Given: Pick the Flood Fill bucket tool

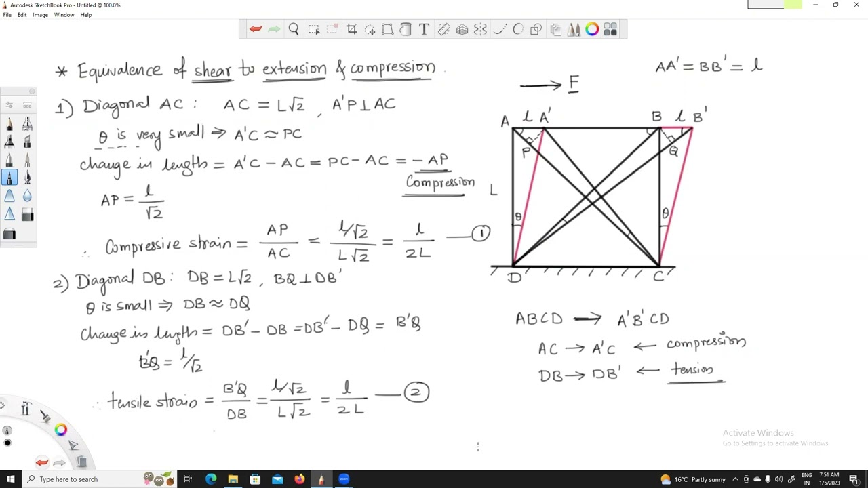Looking at the screenshot, I should pos(405,29).
